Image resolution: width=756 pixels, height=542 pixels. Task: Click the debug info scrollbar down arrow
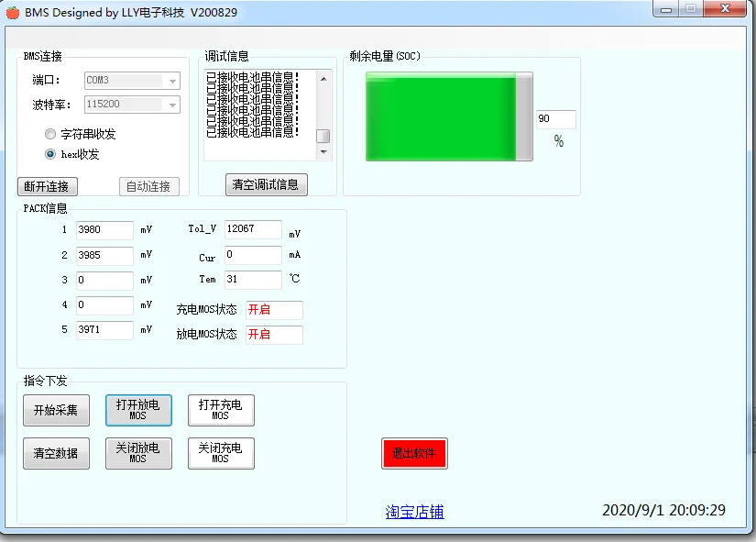(x=323, y=152)
